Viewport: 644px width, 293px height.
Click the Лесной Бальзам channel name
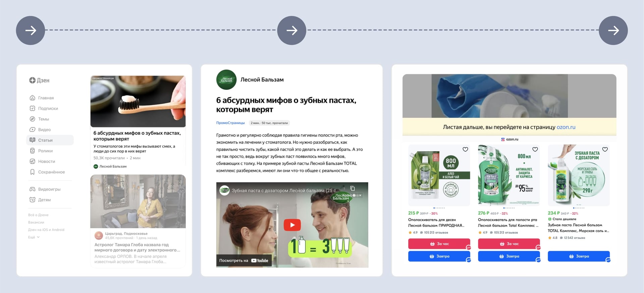click(x=262, y=80)
